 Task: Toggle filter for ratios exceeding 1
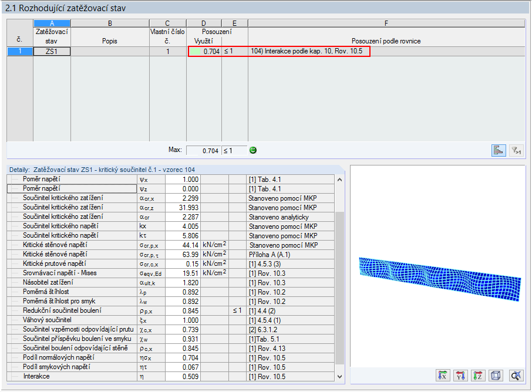click(x=516, y=150)
